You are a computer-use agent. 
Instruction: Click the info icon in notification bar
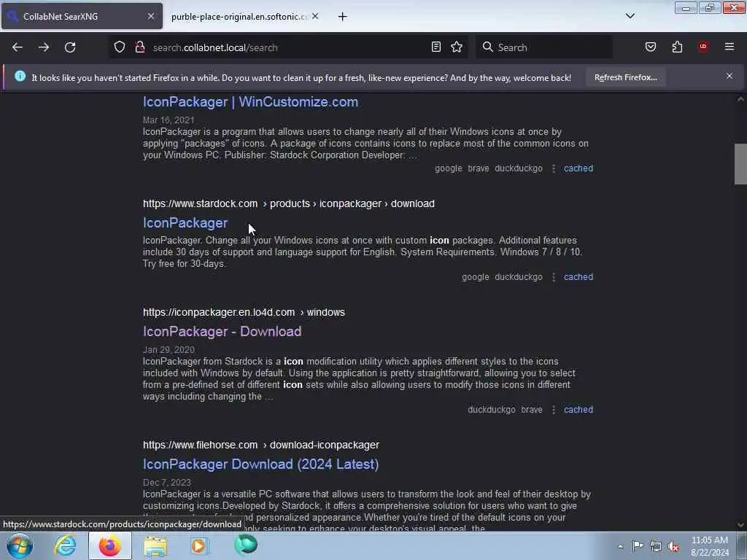20,76
